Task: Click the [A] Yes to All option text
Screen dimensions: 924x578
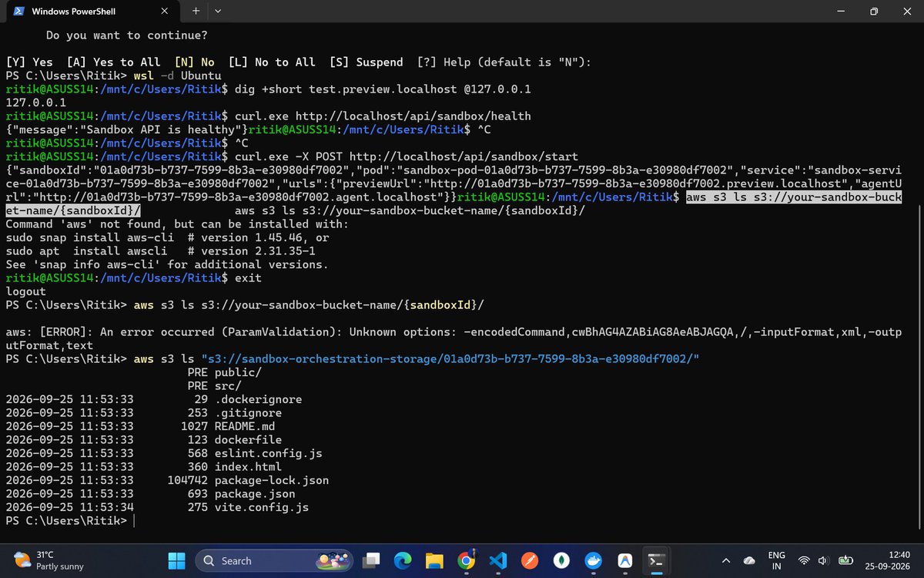Action: 113,62
